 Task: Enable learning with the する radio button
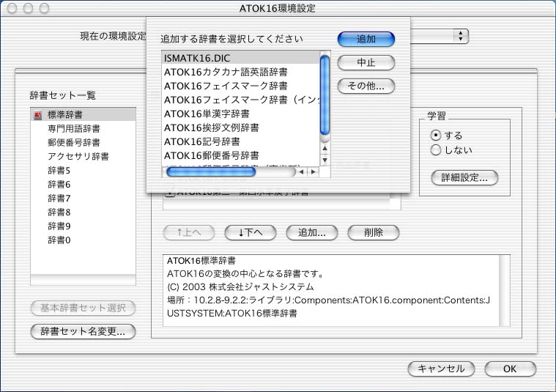point(435,136)
